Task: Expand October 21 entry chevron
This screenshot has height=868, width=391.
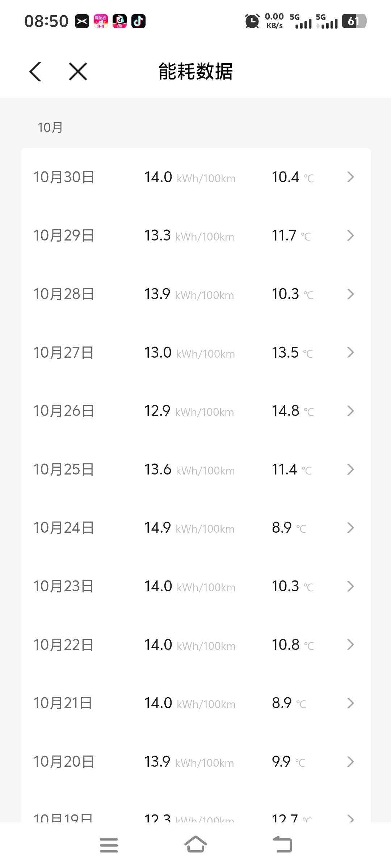Action: tap(350, 703)
